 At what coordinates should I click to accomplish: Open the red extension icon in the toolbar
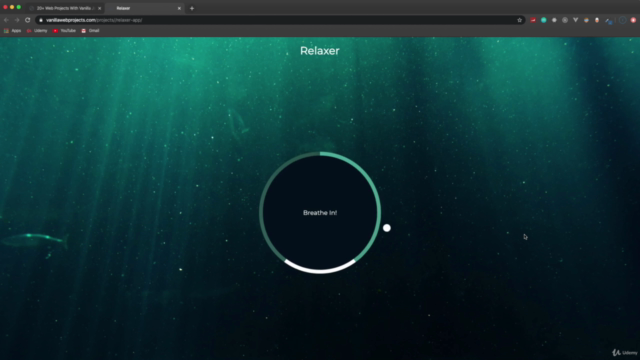533,20
